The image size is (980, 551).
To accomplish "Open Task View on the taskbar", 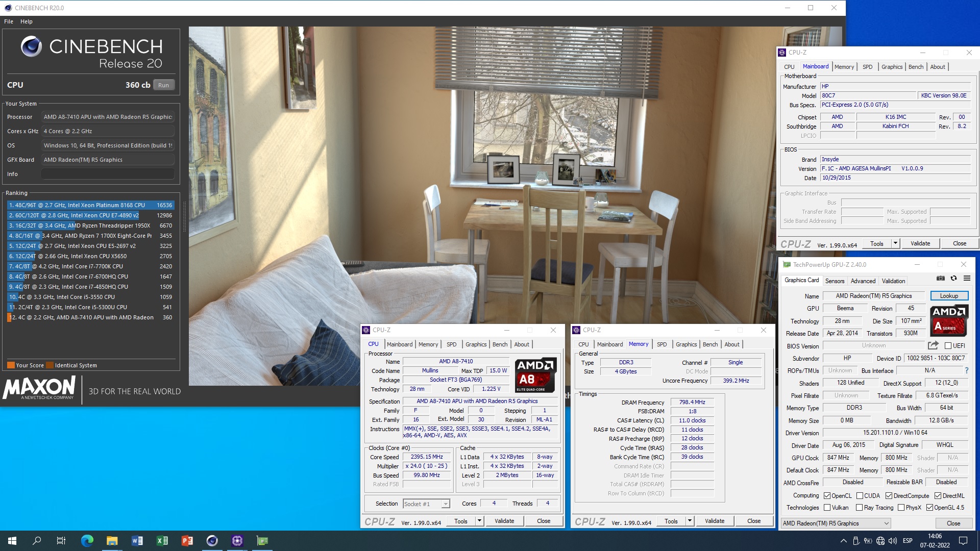I will pos(61,541).
